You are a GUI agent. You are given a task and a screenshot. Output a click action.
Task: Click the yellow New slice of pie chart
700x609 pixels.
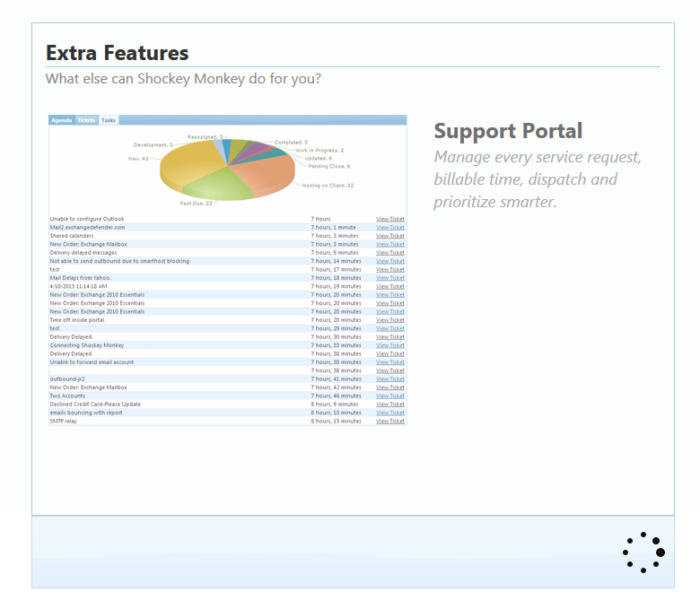188,166
